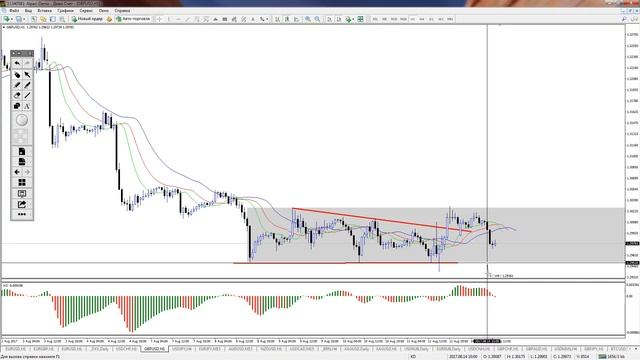Open the round color picker circle
The height and width of the screenshot is (360, 640).
click(22, 120)
